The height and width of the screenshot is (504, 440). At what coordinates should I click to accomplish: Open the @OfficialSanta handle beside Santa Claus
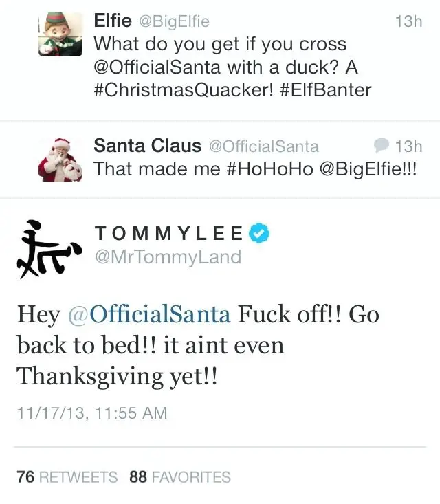[x=263, y=146]
